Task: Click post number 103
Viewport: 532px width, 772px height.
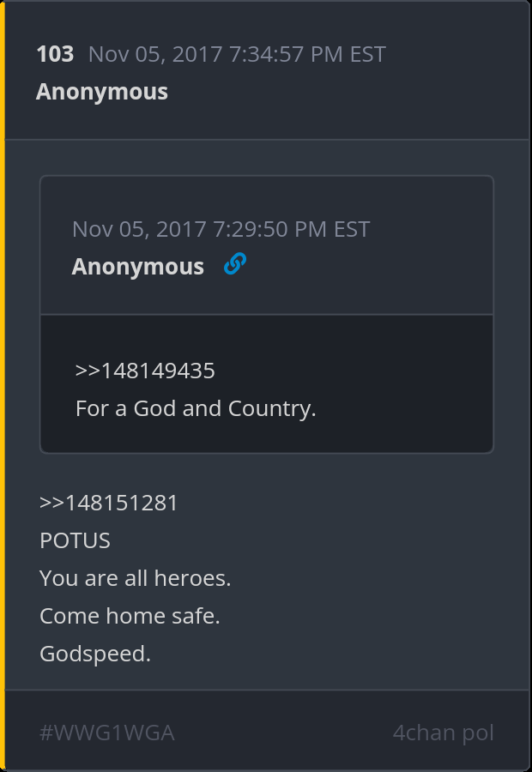Action: click(x=55, y=54)
